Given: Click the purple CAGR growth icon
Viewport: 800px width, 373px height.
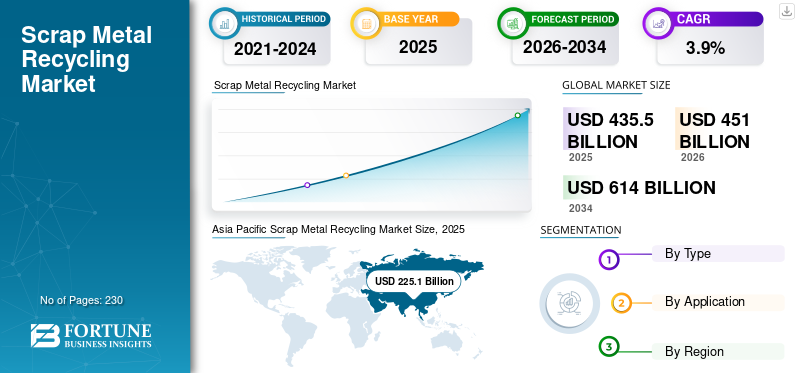Looking at the screenshot, I should [x=658, y=22].
